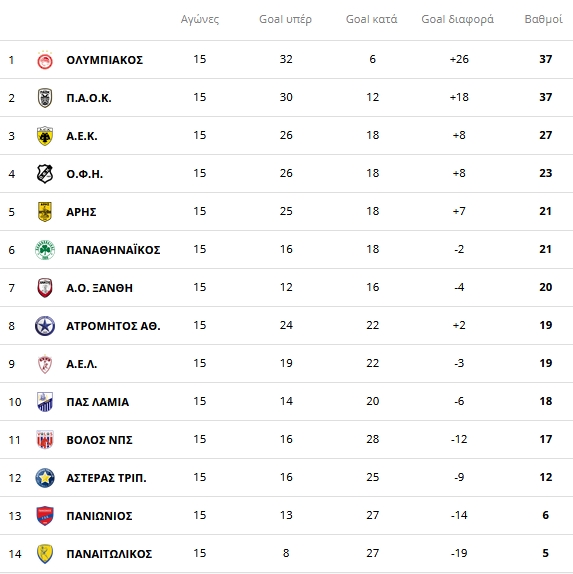Click the O.F.I. black and white crest

click(x=45, y=174)
